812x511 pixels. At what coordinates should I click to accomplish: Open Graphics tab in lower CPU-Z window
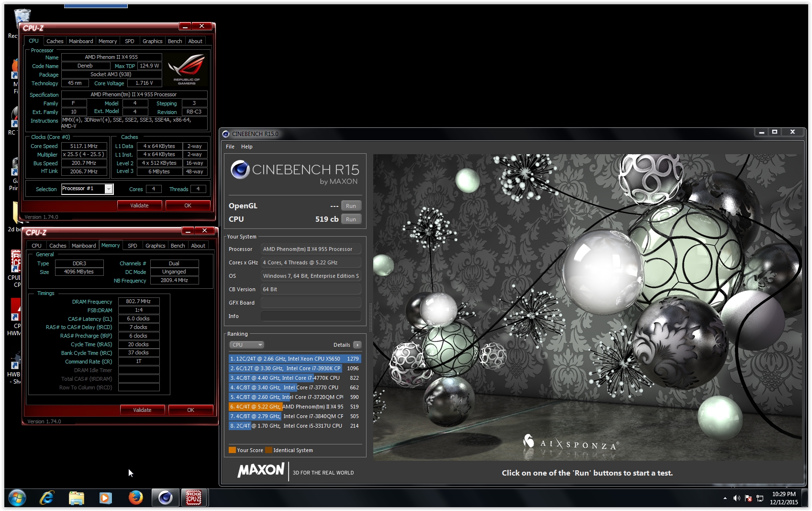[156, 246]
